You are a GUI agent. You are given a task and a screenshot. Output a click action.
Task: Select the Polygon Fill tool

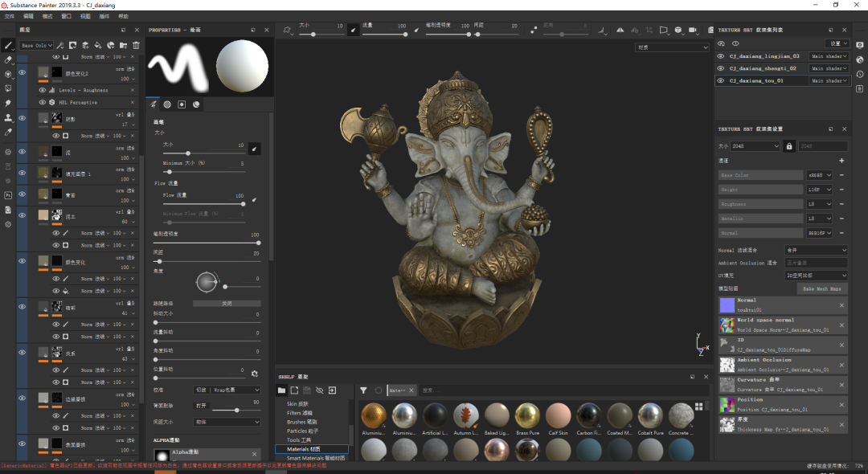pos(8,88)
